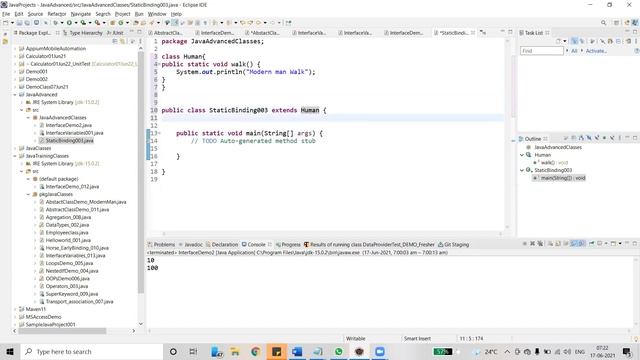Click the All link in the Task List
The height and width of the screenshot is (360, 640).
pyautogui.click(x=574, y=51)
